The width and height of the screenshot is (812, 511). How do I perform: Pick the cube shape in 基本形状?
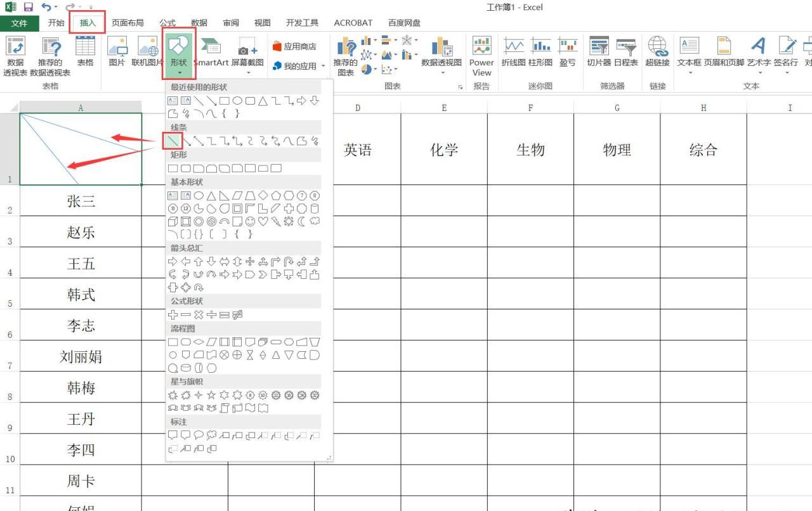pyautogui.click(x=173, y=221)
